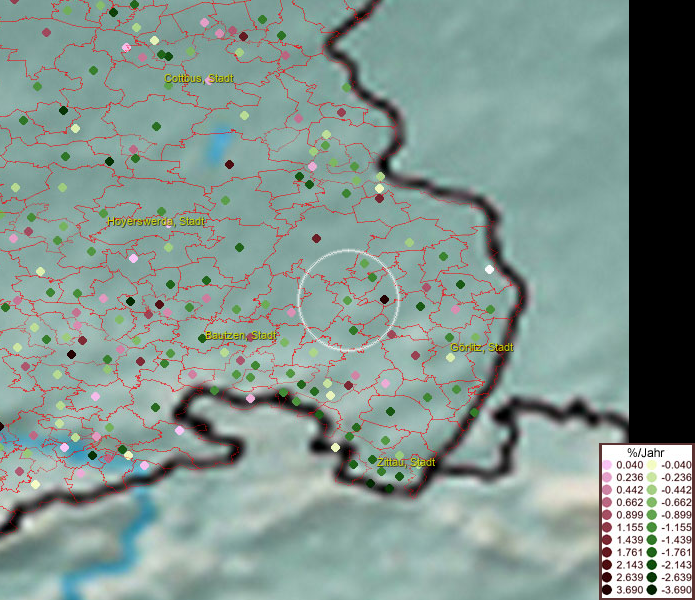Screen dimensions: 695x600
Task: Click the dark green swatch for -2.639
Action: (x=652, y=577)
